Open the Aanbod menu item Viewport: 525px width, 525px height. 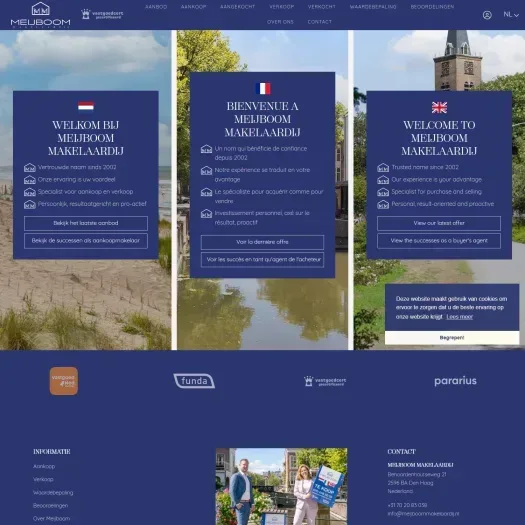(x=156, y=7)
